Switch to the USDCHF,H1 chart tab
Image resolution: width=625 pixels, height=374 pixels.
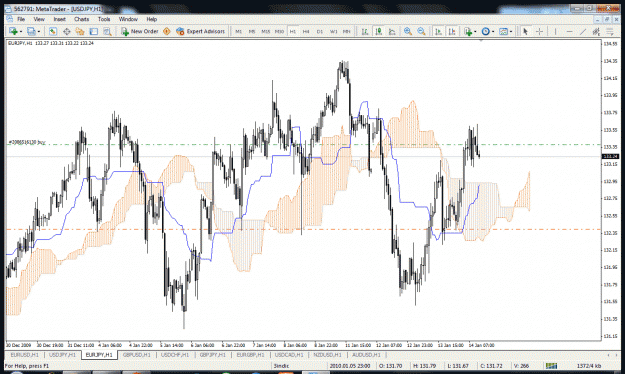pos(175,355)
